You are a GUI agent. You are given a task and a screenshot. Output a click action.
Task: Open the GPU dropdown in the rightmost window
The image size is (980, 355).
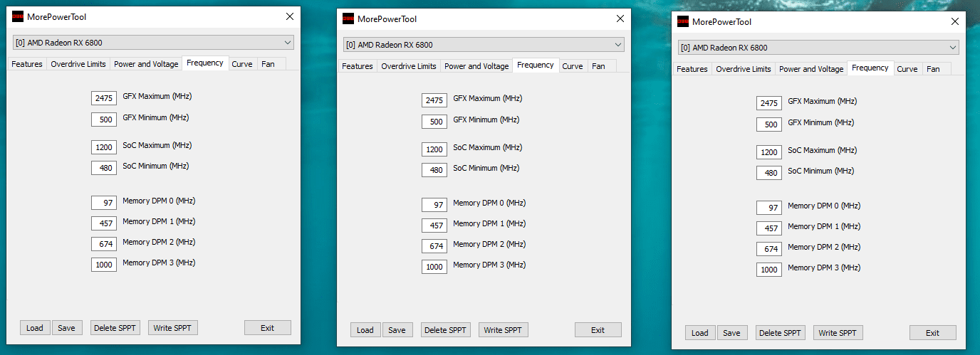click(818, 48)
